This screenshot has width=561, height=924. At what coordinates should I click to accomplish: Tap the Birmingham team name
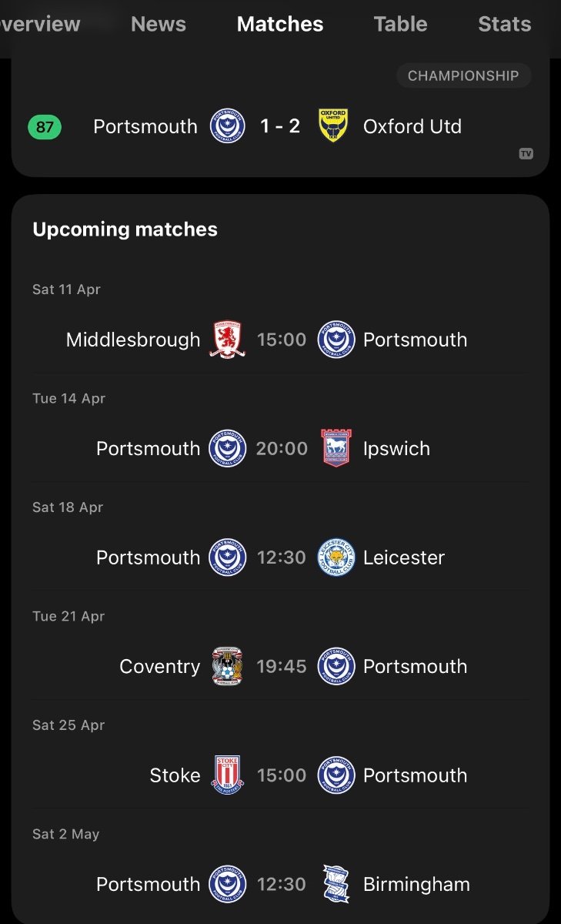(416, 884)
